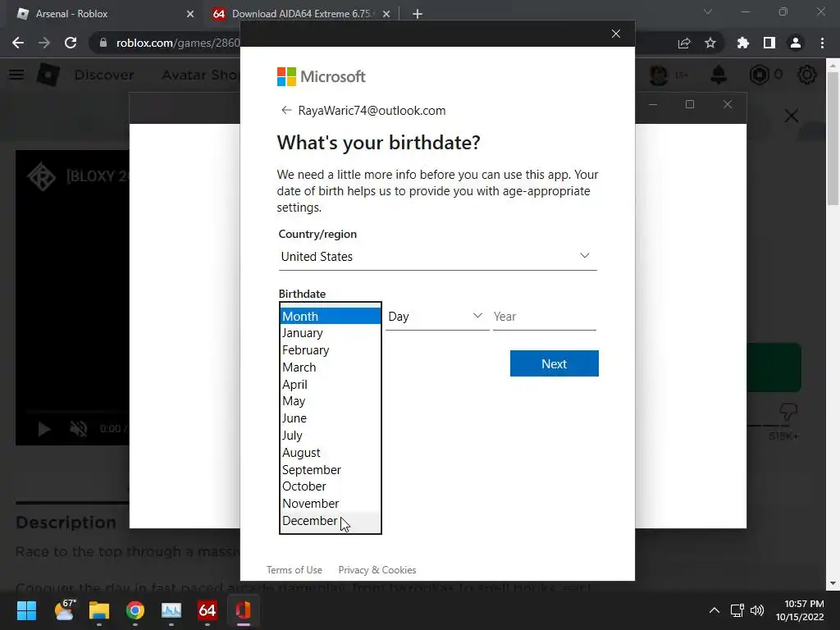This screenshot has height=630, width=840.
Task: Open the Office app on the taskbar
Action: point(243,610)
